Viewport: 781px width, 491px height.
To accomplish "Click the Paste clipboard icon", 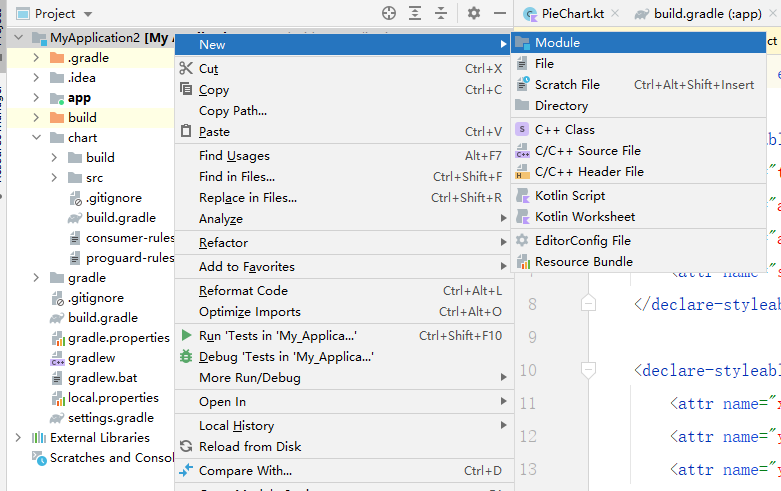I will coord(186,131).
